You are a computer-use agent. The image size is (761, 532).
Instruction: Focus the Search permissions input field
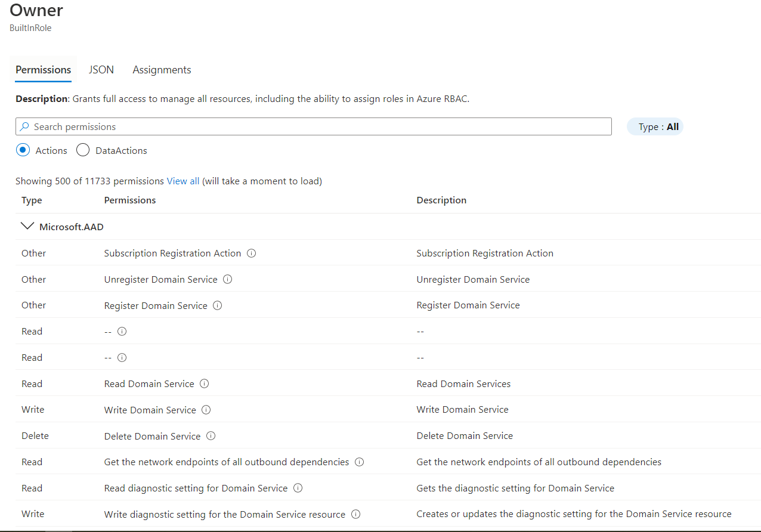click(314, 126)
